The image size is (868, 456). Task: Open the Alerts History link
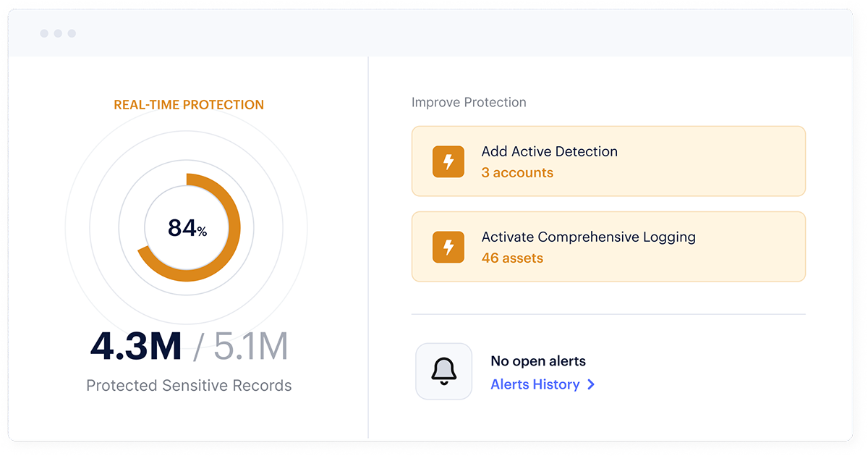(535, 384)
